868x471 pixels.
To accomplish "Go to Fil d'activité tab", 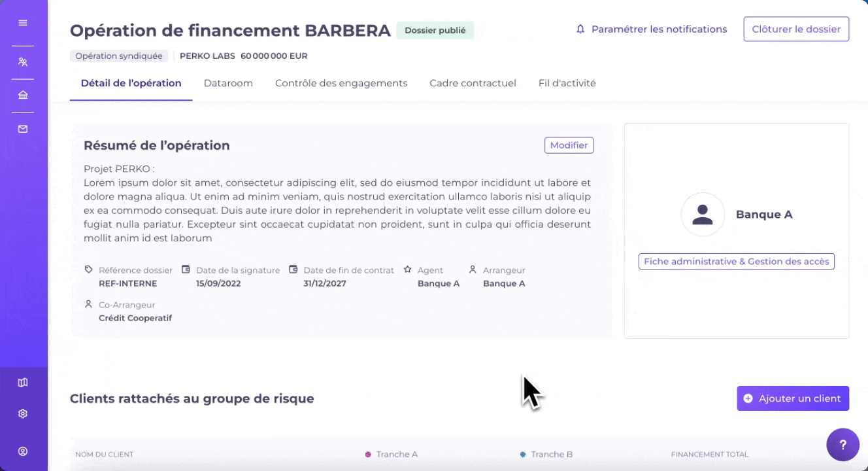I will click(x=567, y=83).
